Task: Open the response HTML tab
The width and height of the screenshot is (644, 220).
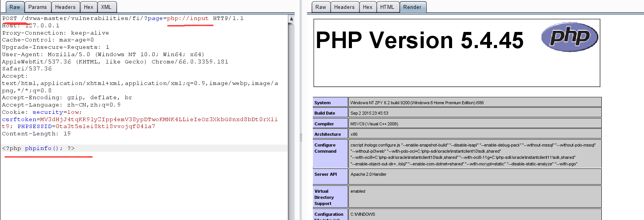Action: pyautogui.click(x=387, y=7)
